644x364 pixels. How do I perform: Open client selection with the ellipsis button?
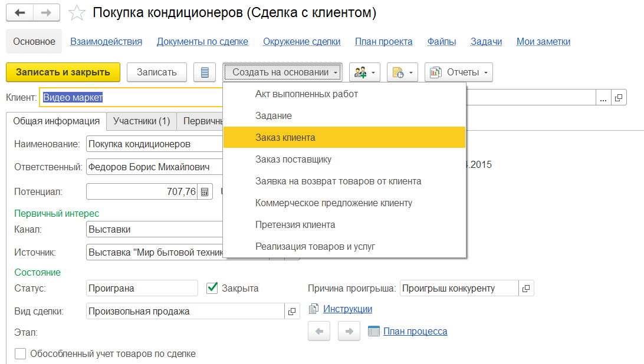603,97
